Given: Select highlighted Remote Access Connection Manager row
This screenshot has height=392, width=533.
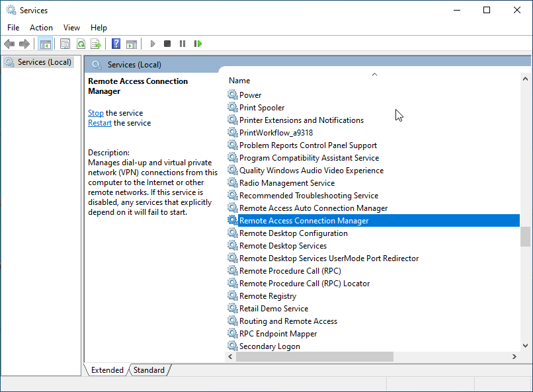Looking at the screenshot, I should 373,220.
